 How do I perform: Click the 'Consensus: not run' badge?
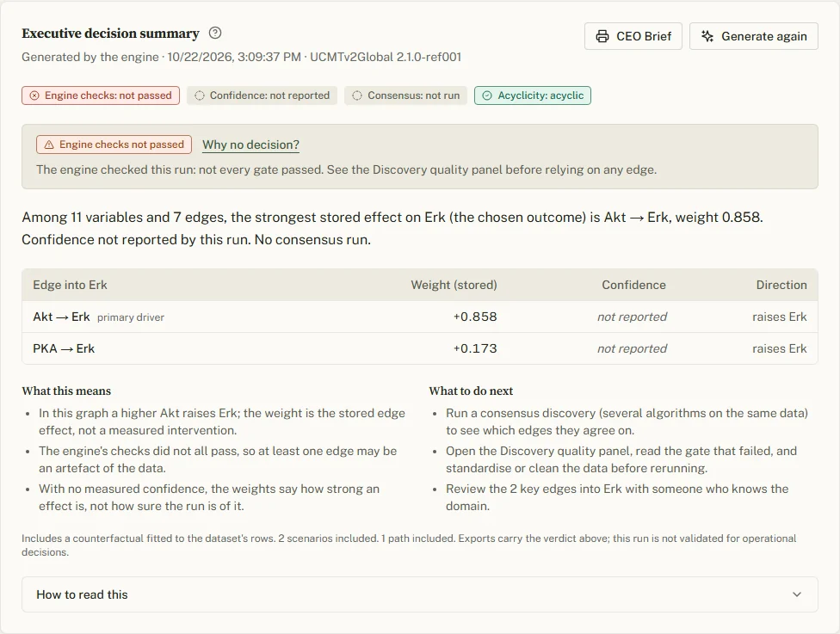405,95
